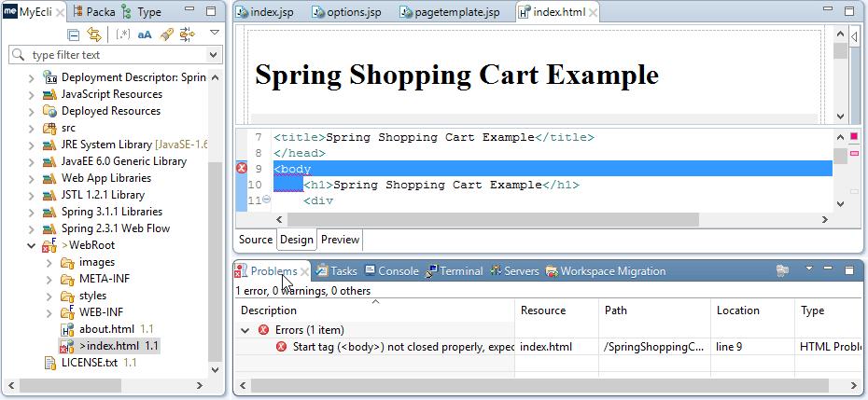The width and height of the screenshot is (868, 400).
Task: Close the Problems view tab
Action: pos(304,271)
